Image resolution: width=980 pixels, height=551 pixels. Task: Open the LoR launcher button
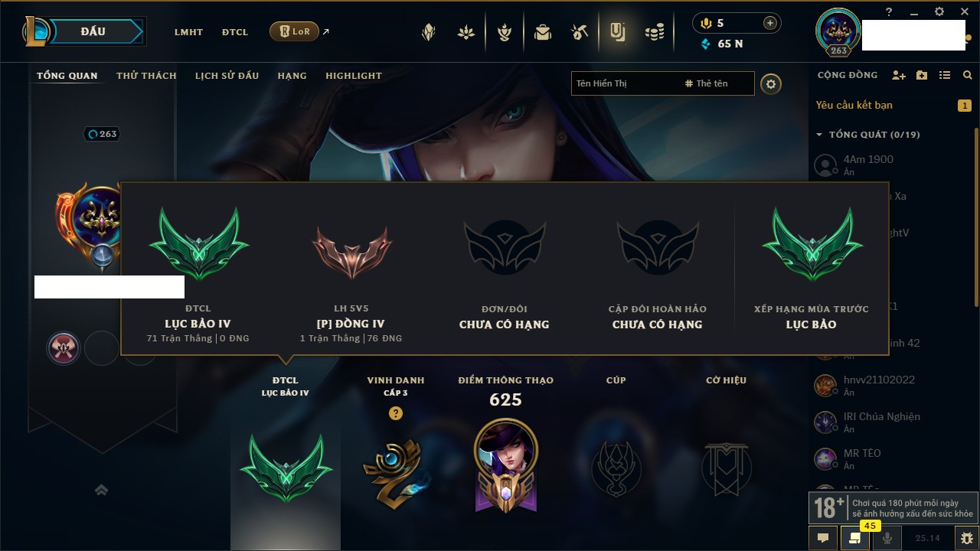(x=294, y=31)
